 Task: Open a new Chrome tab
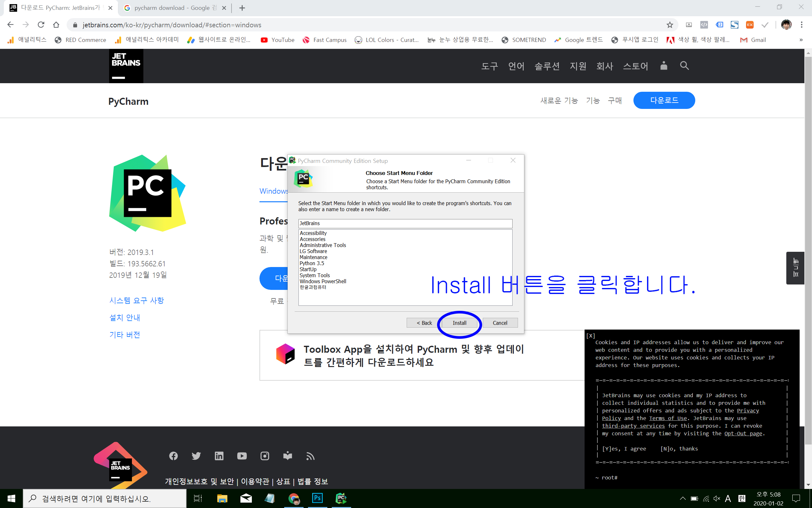242,8
